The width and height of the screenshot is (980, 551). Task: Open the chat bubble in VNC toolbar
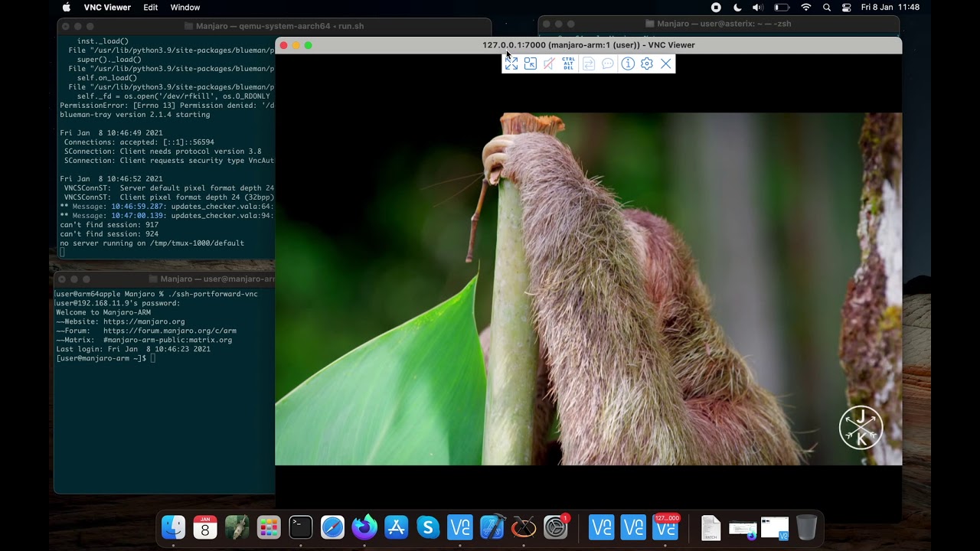pos(608,64)
